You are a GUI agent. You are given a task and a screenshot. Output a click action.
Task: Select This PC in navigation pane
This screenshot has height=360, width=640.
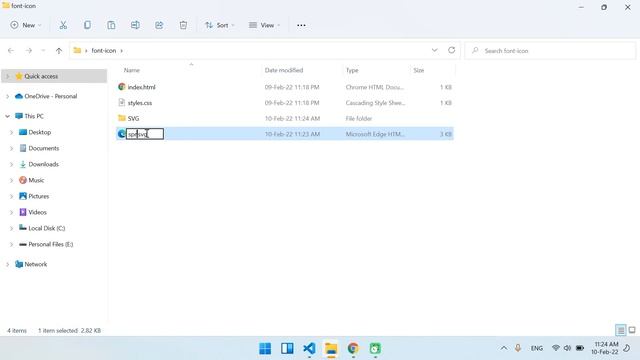(x=34, y=116)
